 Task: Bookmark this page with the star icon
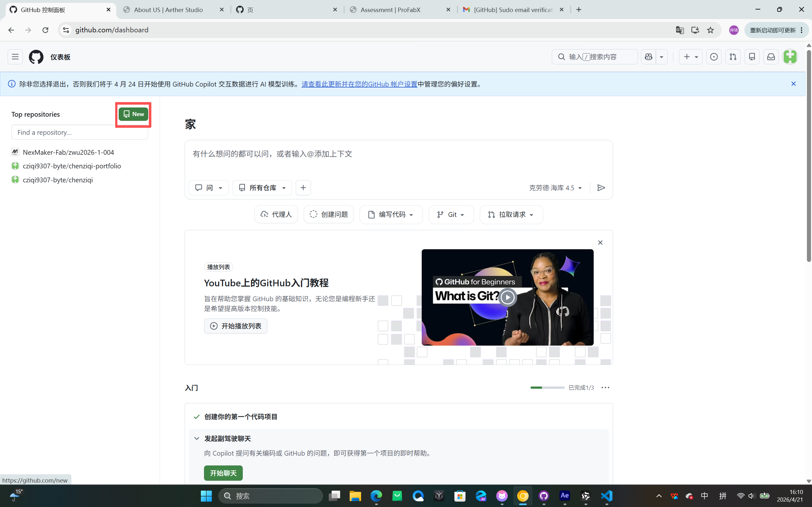[710, 30]
